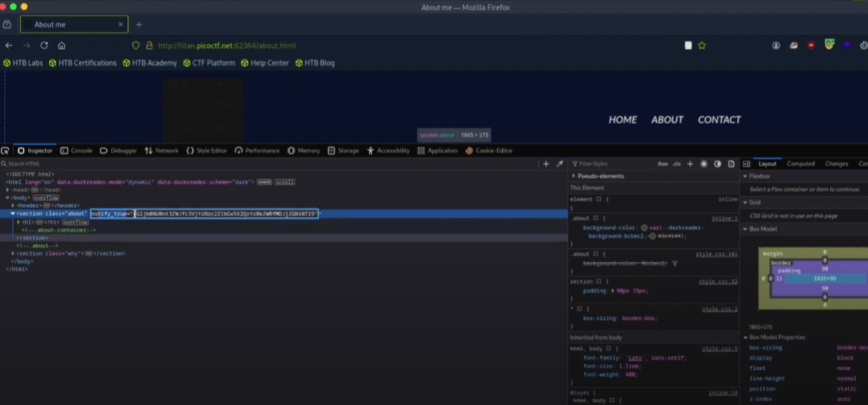868x405 pixels.
Task: Click the overflow badge on body tag
Action: click(x=46, y=198)
